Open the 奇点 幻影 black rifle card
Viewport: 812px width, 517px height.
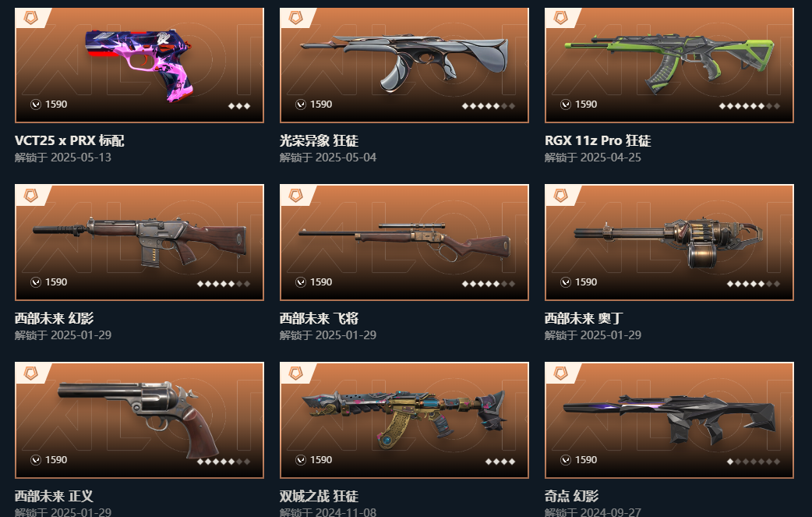click(x=669, y=420)
